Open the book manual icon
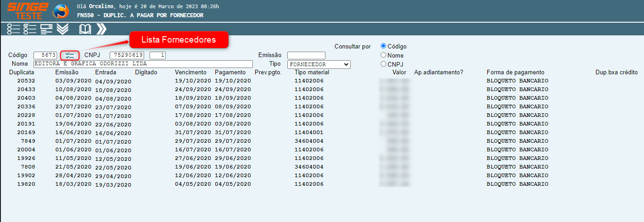 [x=85, y=29]
